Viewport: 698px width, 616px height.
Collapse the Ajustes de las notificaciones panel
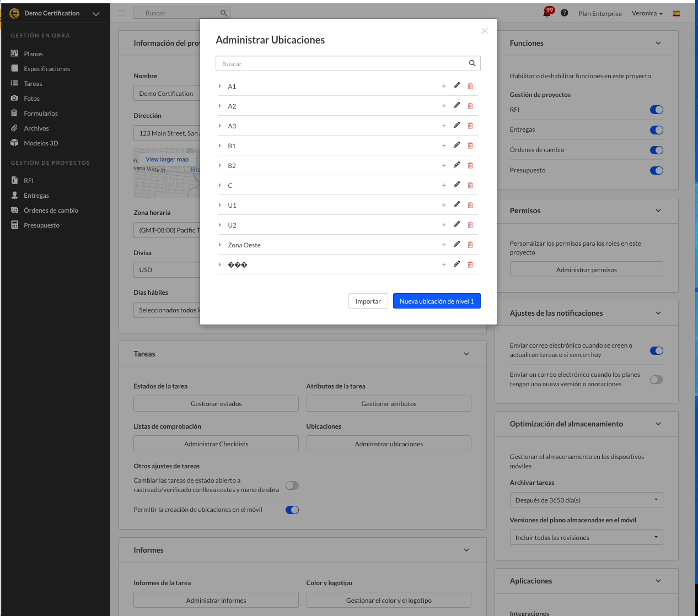click(658, 313)
